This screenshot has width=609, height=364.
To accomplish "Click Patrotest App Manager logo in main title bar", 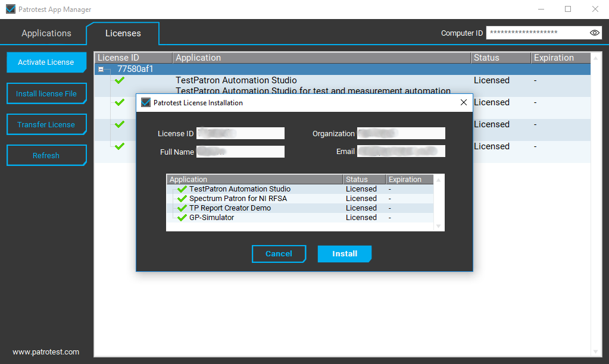I will (10, 10).
